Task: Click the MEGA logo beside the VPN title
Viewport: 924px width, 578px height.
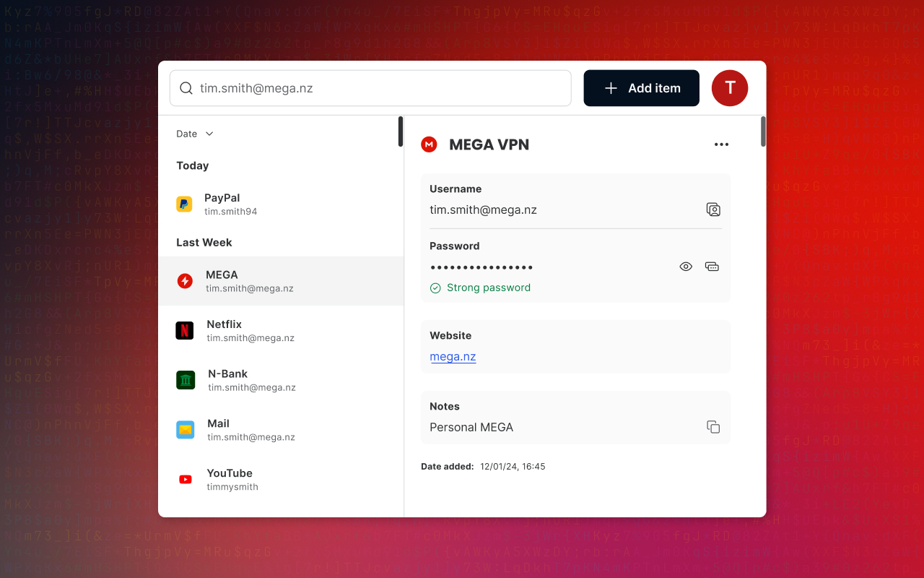Action: tap(429, 144)
